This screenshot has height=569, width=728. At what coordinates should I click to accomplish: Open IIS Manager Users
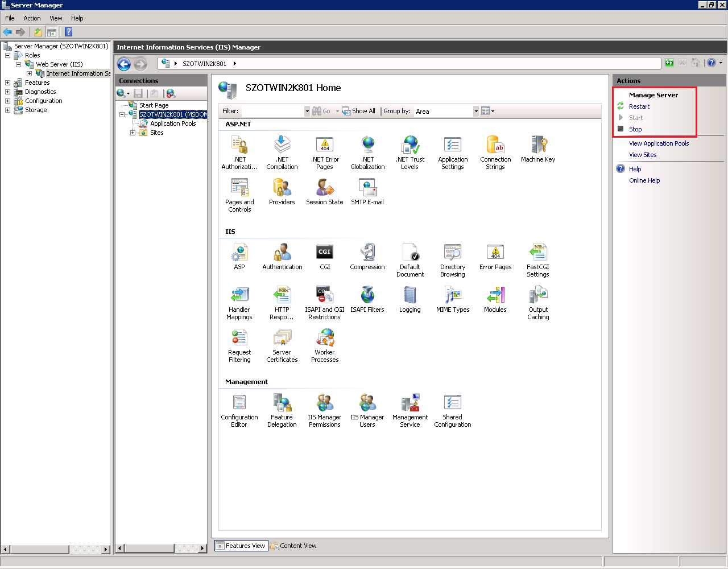tap(367, 410)
